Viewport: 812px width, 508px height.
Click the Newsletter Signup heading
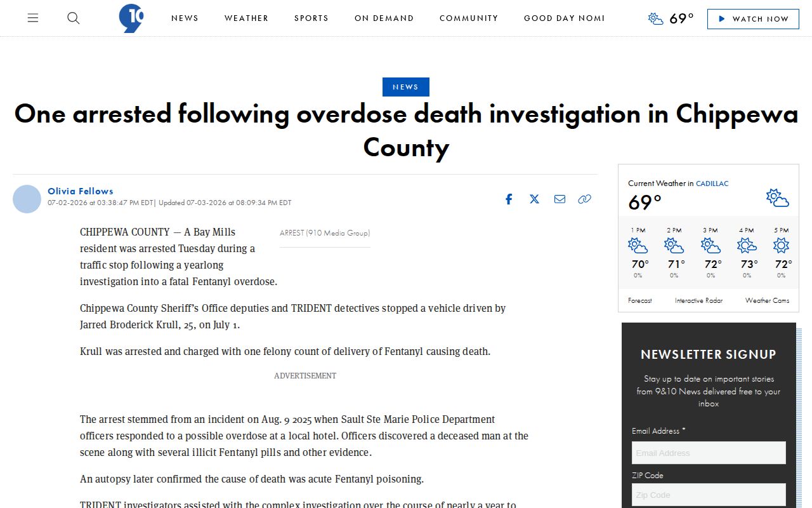click(x=709, y=354)
